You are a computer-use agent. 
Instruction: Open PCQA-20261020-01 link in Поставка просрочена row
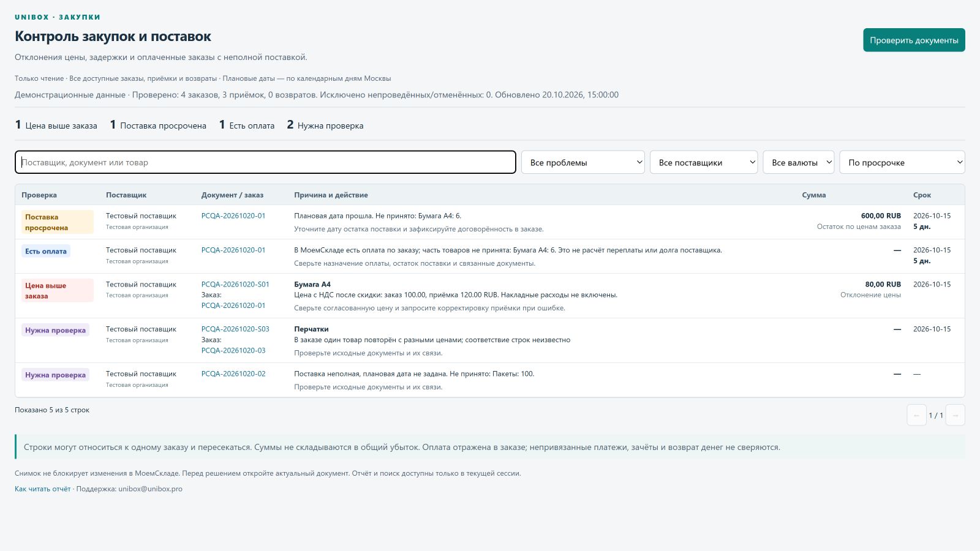(233, 216)
